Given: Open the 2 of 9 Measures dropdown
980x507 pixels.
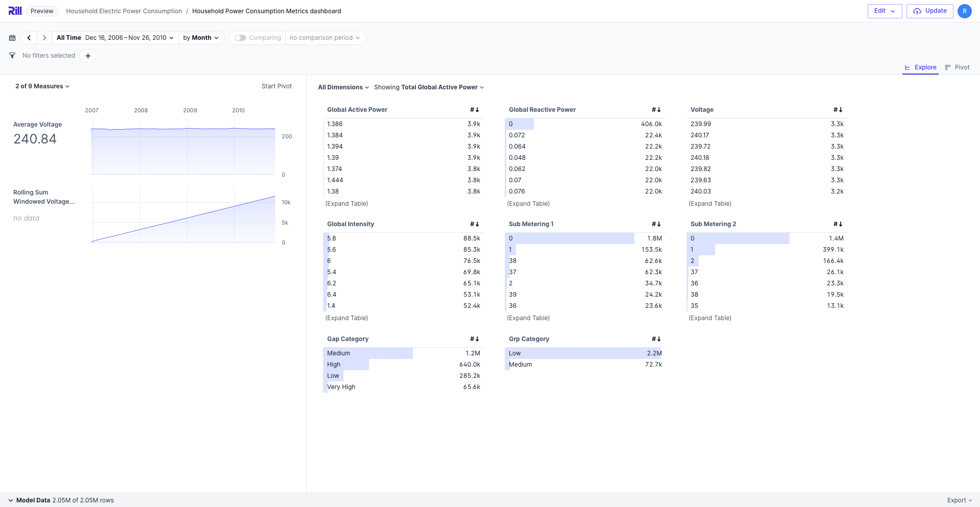Looking at the screenshot, I should [42, 86].
